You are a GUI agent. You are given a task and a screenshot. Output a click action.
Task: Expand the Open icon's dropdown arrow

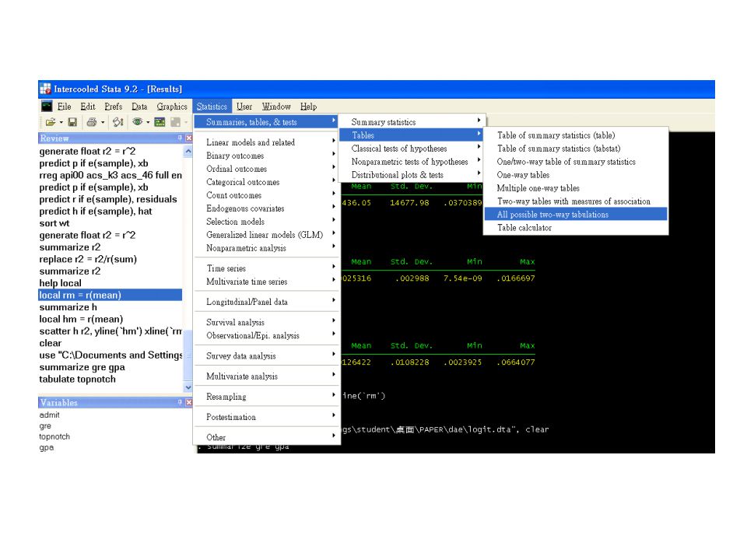click(x=61, y=123)
